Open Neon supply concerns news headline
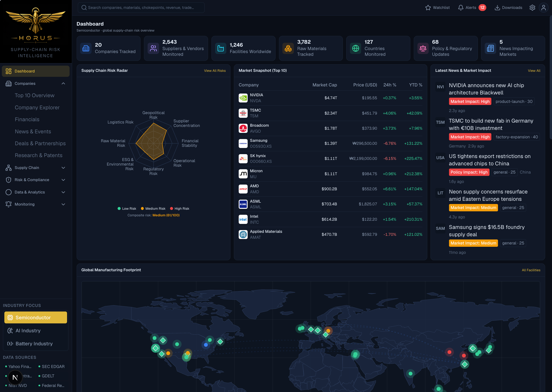The width and height of the screenshot is (552, 392). click(x=488, y=196)
